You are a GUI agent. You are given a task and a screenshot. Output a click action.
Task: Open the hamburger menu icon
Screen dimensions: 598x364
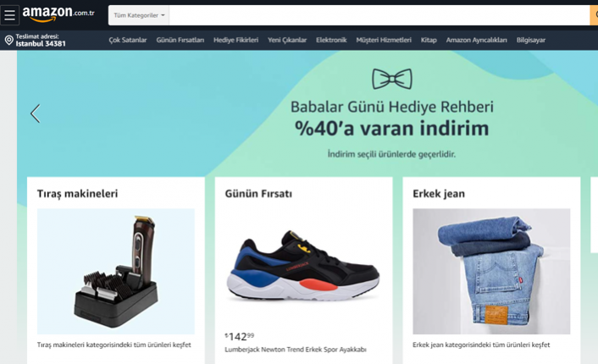point(9,15)
